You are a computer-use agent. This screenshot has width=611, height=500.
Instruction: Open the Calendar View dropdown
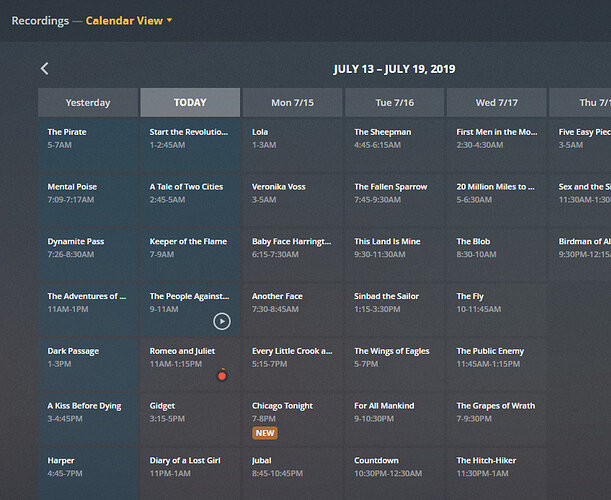click(x=129, y=21)
